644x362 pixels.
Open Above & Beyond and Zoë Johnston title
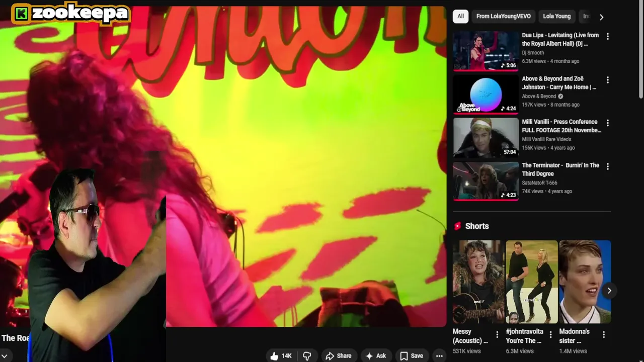pyautogui.click(x=559, y=83)
